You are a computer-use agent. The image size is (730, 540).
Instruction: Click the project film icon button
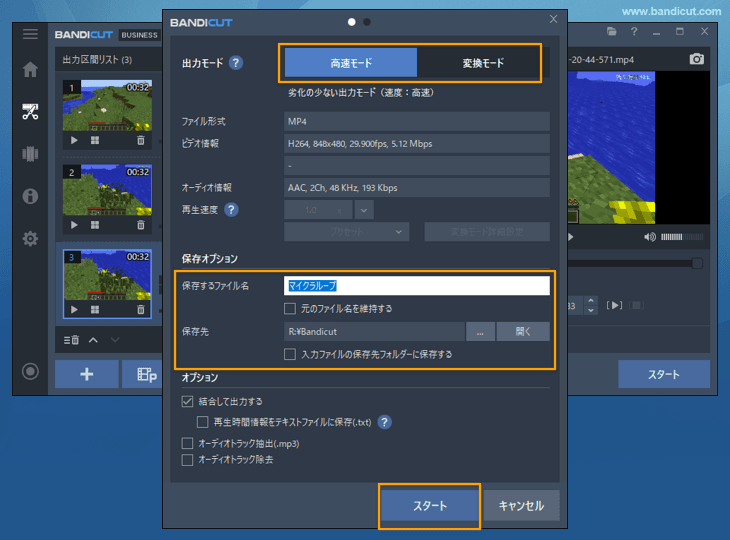[142, 374]
